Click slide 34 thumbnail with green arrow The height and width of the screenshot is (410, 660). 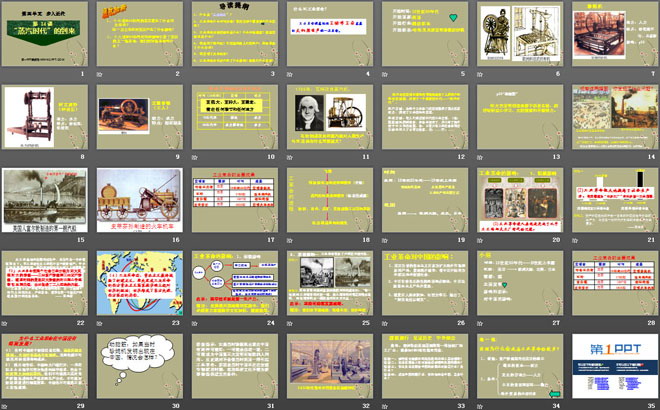[x=520, y=366]
